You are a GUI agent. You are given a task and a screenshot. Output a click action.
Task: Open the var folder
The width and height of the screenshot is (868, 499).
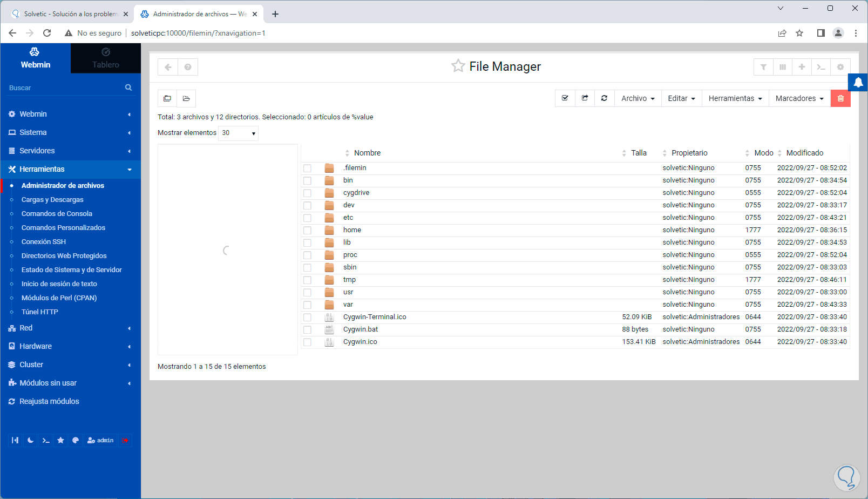point(348,305)
